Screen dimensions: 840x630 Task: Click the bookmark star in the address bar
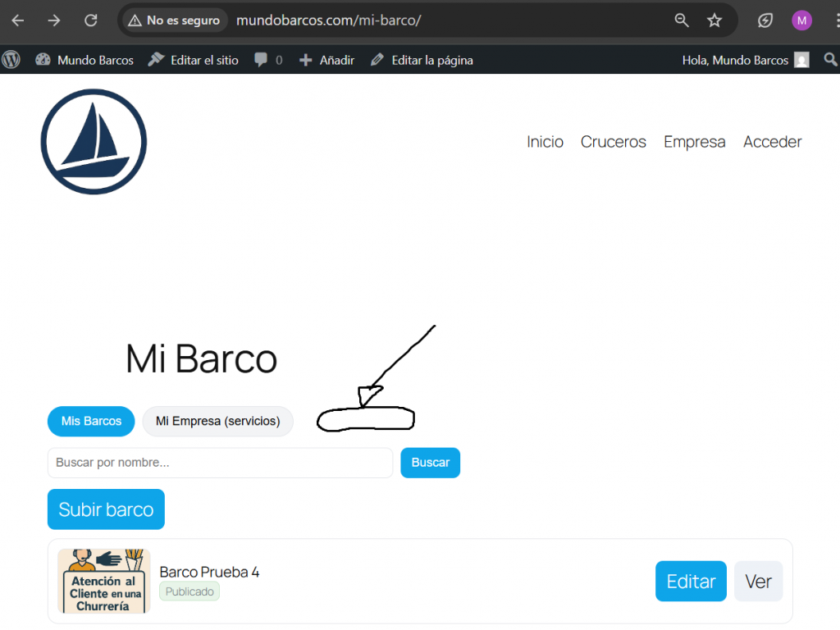(x=714, y=20)
